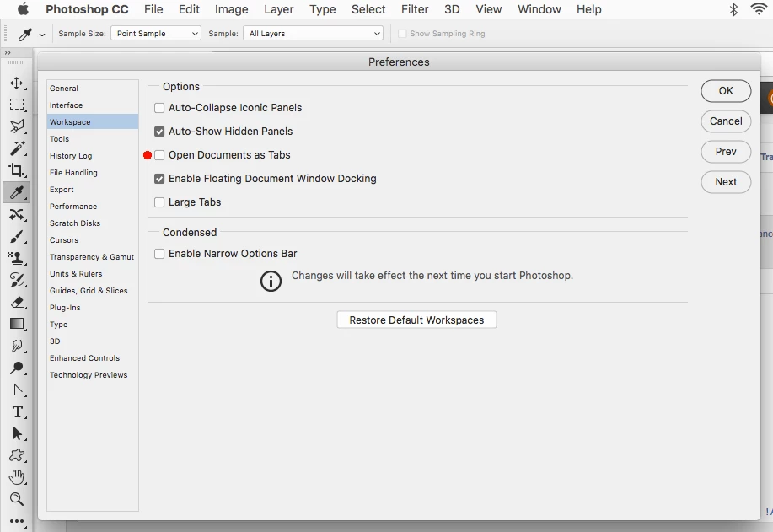This screenshot has width=773, height=532.
Task: Click OK to confirm preferences
Action: pyautogui.click(x=726, y=91)
